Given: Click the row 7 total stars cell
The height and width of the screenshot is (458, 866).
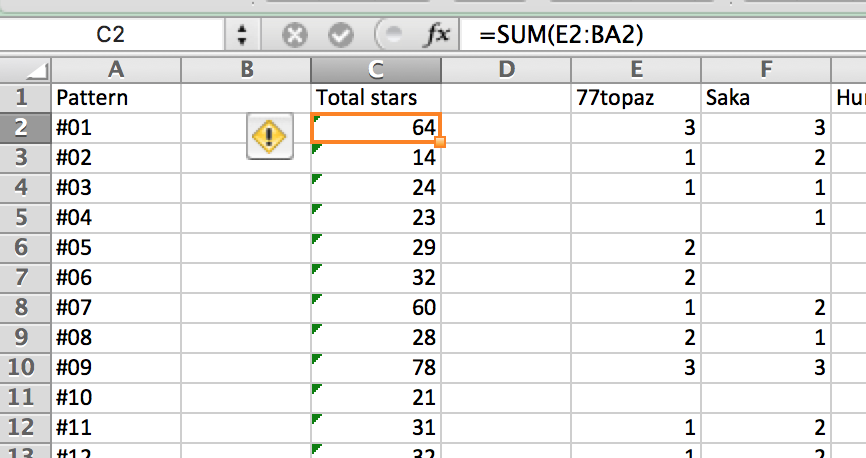Looking at the screenshot, I should pos(376,277).
